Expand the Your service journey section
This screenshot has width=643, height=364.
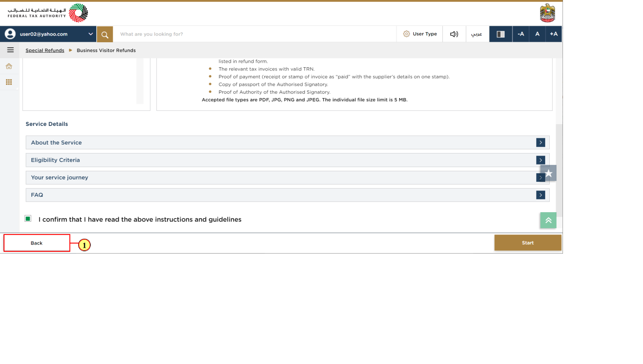(287, 178)
